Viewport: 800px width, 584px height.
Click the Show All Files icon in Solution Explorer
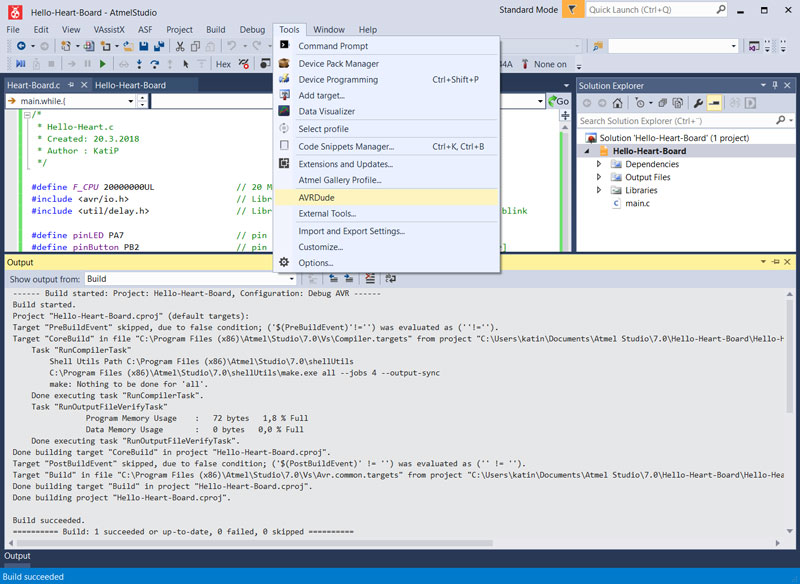pos(678,103)
